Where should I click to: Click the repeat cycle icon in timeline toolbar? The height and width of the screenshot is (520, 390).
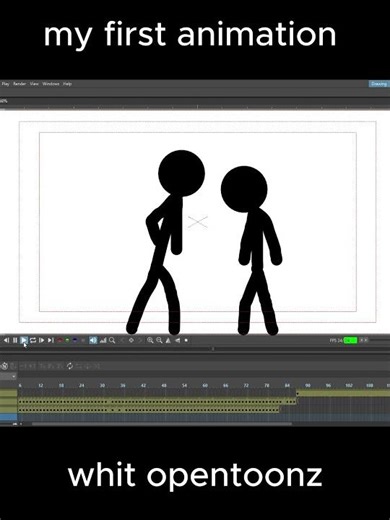[70, 366]
